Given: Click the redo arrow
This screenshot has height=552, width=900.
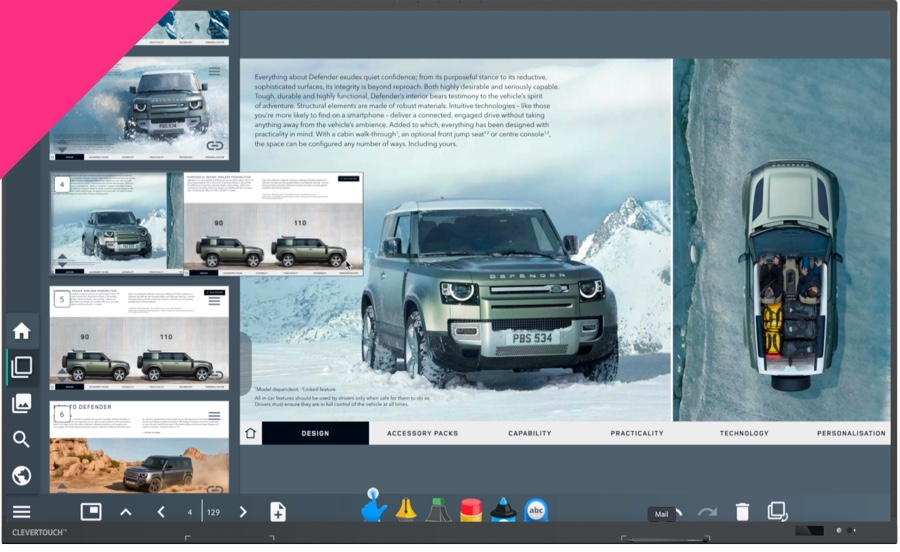Looking at the screenshot, I should pos(708,512).
